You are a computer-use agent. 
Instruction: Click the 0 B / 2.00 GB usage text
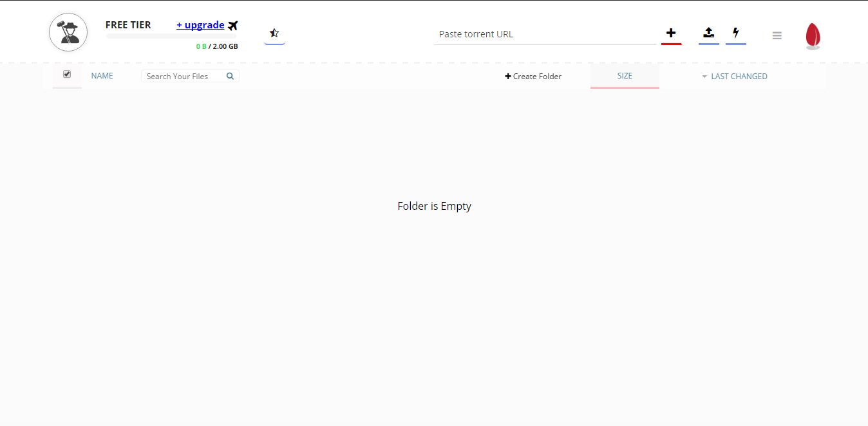tap(217, 46)
